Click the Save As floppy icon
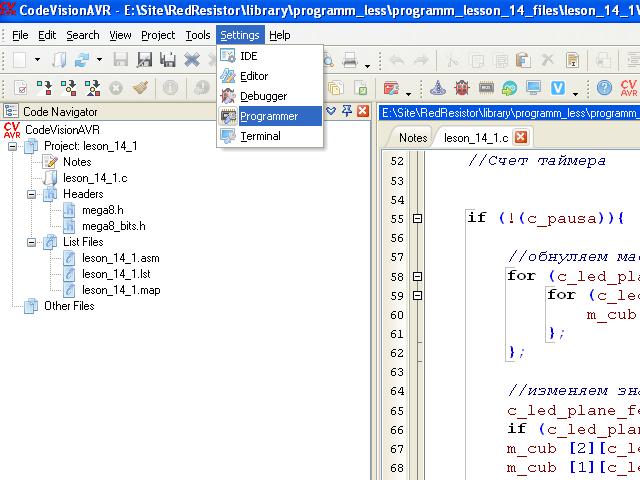The width and height of the screenshot is (640, 480). click(x=144, y=60)
